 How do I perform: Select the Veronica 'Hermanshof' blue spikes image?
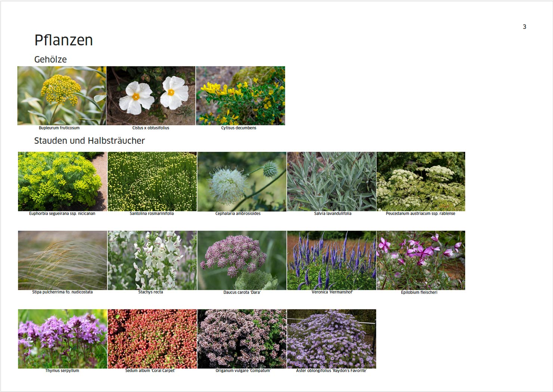331,260
